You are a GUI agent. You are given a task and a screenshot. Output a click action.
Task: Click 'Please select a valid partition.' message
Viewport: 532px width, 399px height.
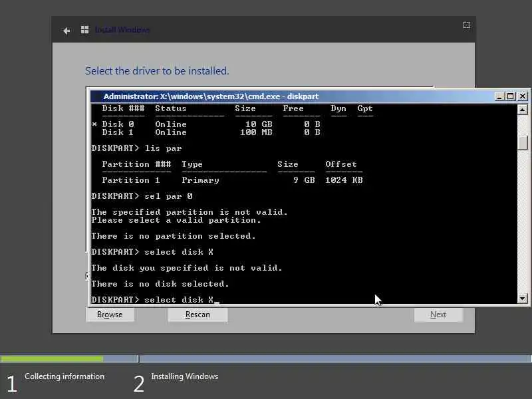pyautogui.click(x=176, y=220)
